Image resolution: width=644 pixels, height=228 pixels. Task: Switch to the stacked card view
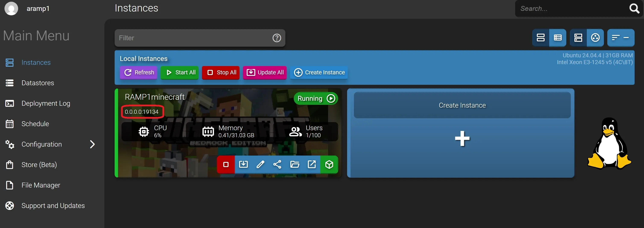pyautogui.click(x=540, y=38)
